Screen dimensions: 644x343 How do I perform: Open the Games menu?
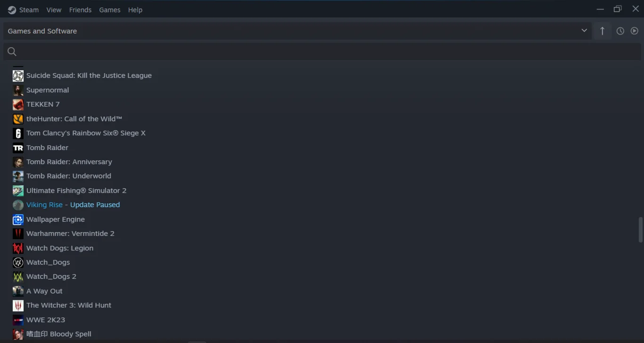pyautogui.click(x=109, y=10)
